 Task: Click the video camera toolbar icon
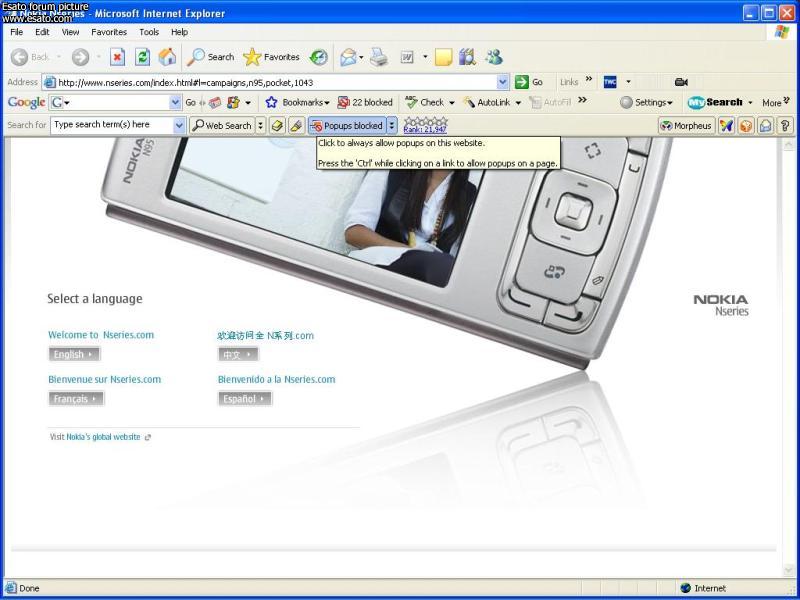(x=681, y=82)
